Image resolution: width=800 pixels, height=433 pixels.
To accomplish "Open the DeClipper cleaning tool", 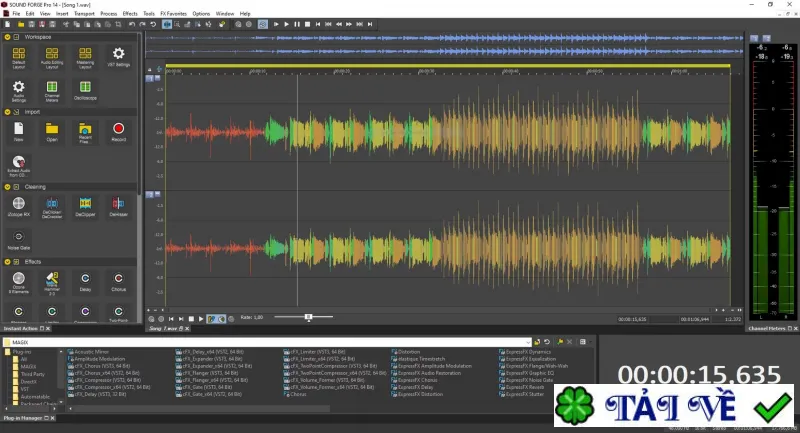I will coord(85,207).
